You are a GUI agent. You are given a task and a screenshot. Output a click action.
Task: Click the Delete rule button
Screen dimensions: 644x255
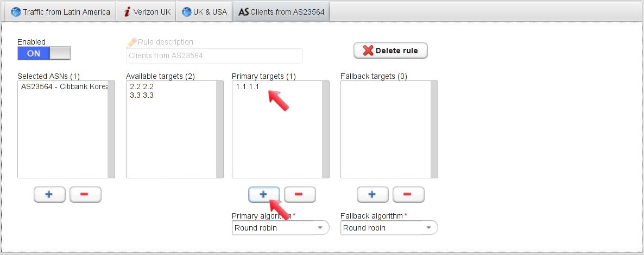click(x=390, y=51)
